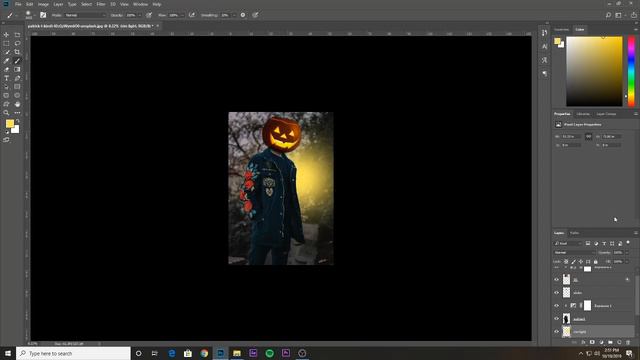
Task: Open the Image menu
Action: pos(43,4)
